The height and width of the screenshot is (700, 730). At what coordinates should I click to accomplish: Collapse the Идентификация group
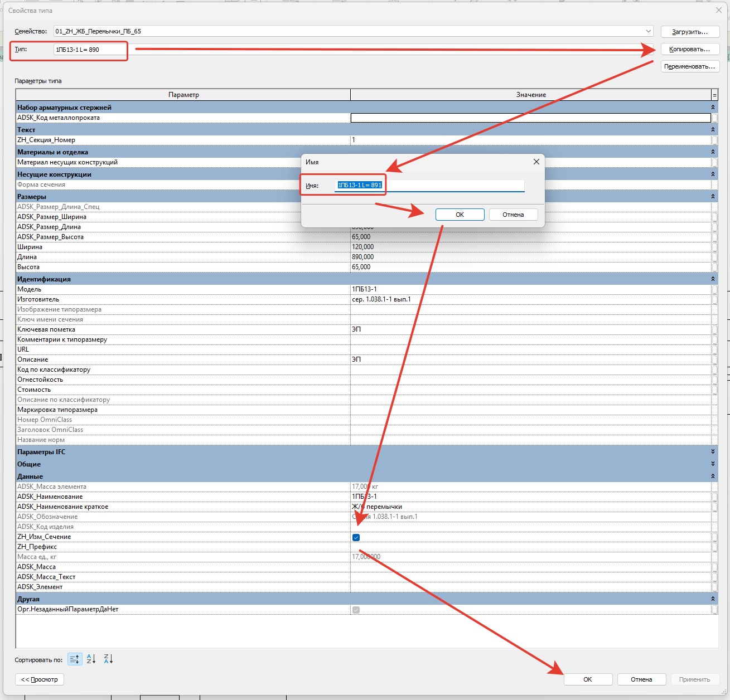[713, 279]
